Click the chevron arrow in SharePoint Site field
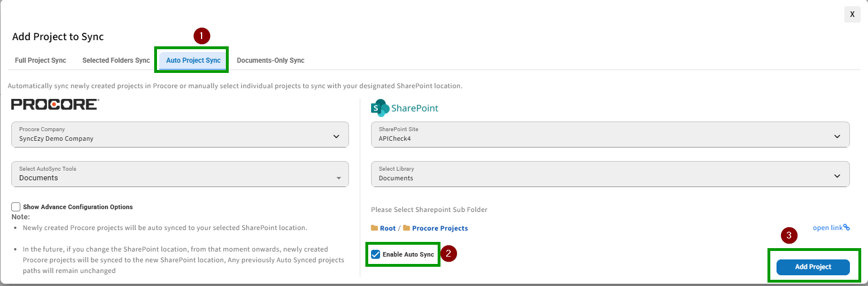Screen dimensions: 868x286 [838, 136]
